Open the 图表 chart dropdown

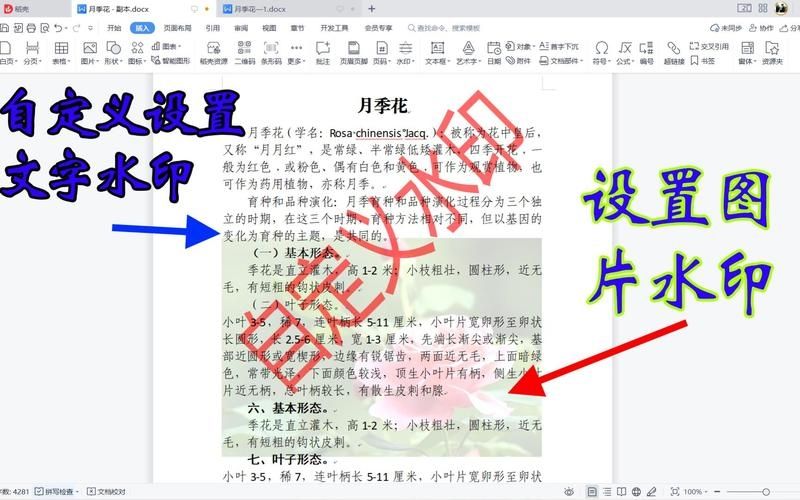(166, 46)
